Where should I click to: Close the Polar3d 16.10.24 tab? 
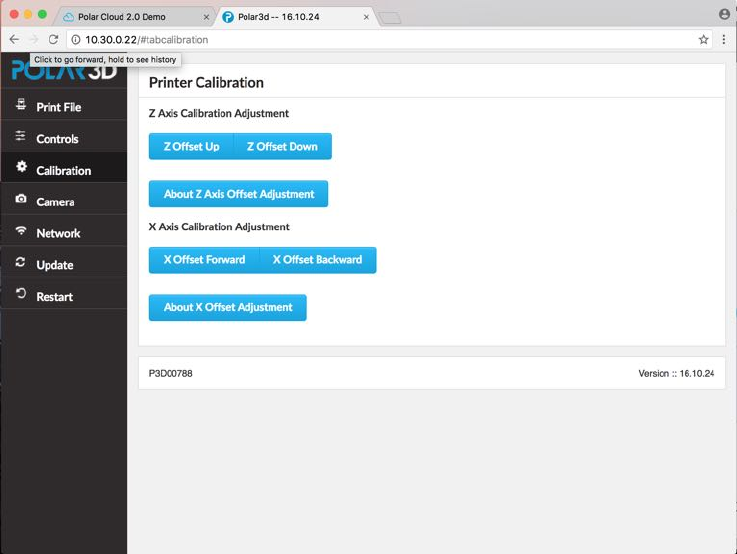[367, 17]
